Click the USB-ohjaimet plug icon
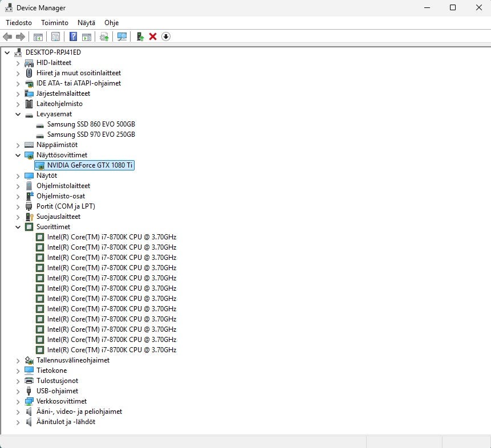The width and height of the screenshot is (491, 448). tap(29, 391)
